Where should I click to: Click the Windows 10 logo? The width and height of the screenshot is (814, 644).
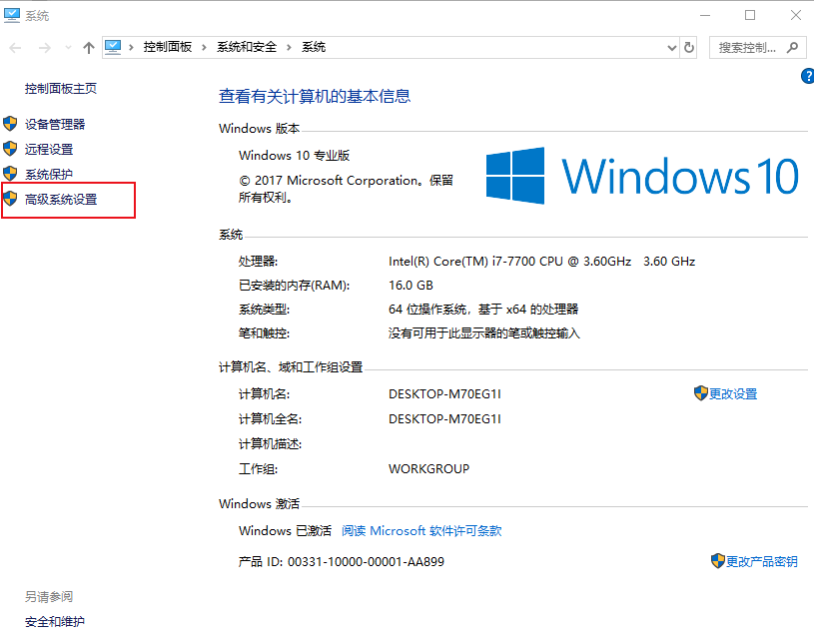(x=642, y=176)
